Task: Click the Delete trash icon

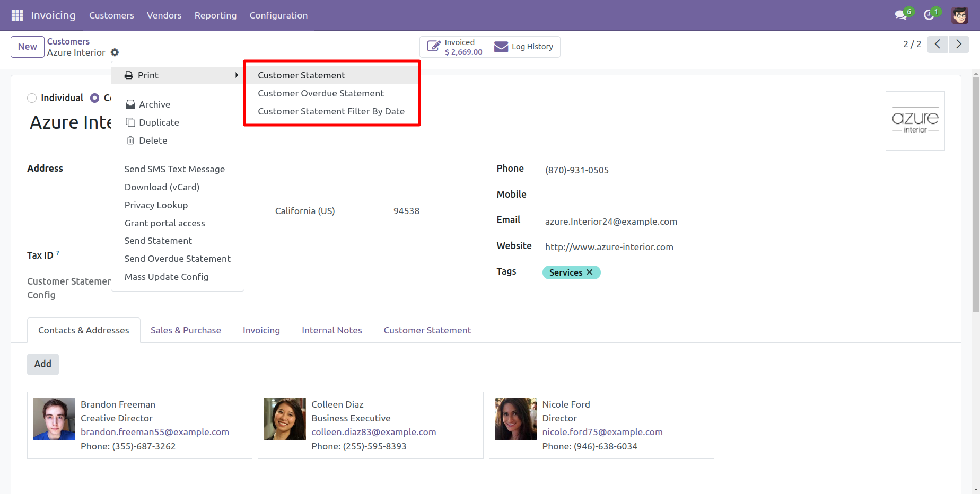Action: point(130,140)
